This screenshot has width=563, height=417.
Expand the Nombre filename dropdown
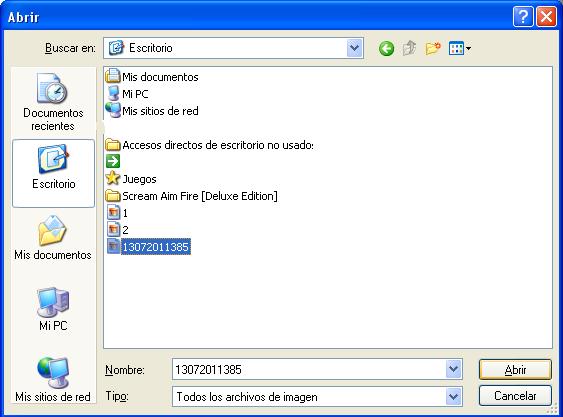pos(453,369)
